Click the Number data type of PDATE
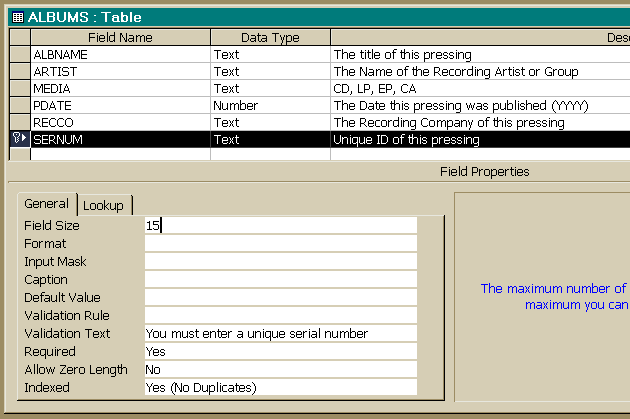 coord(270,105)
